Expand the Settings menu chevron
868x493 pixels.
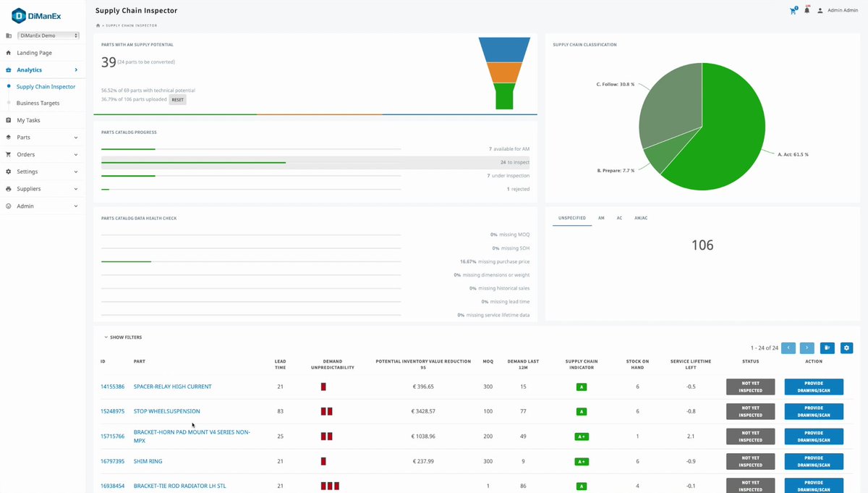[x=76, y=172]
